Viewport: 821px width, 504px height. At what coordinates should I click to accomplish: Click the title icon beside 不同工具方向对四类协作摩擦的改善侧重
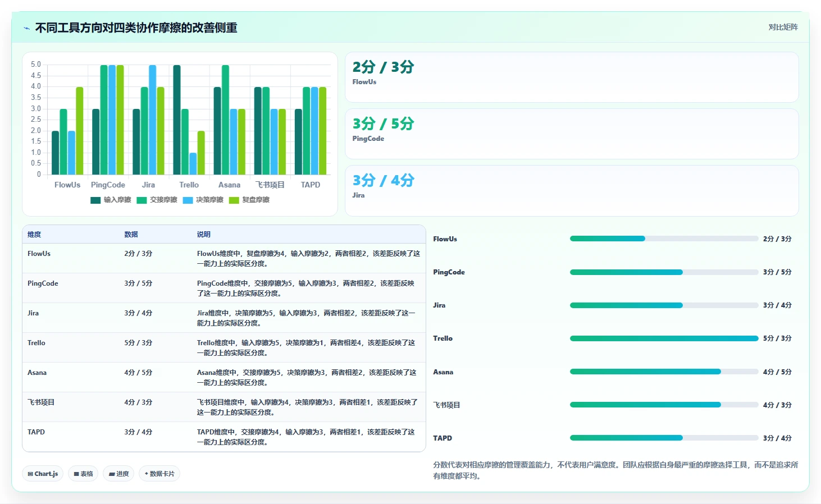tap(26, 28)
